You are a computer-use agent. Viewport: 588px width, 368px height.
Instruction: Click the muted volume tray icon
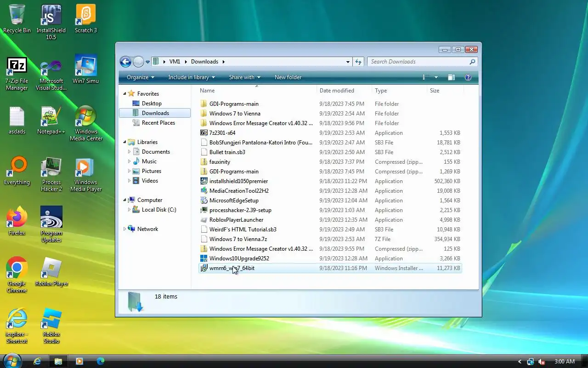pos(542,362)
